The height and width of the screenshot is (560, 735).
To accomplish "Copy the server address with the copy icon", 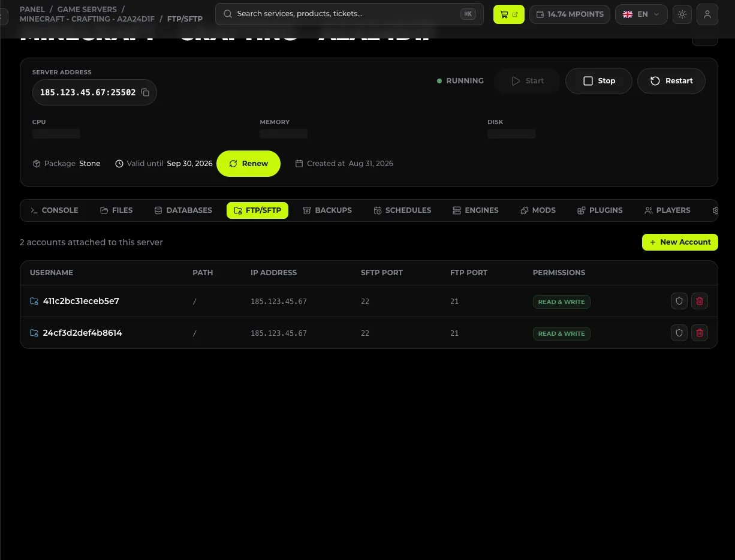I will pyautogui.click(x=145, y=92).
